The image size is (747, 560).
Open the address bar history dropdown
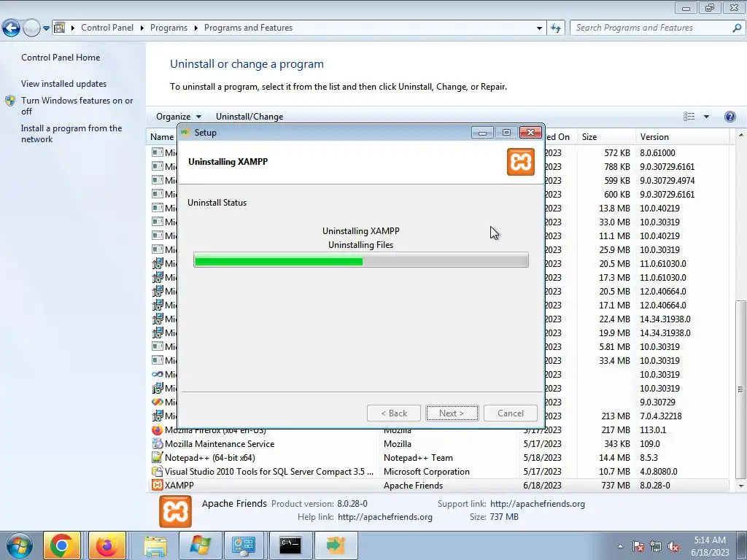(539, 28)
